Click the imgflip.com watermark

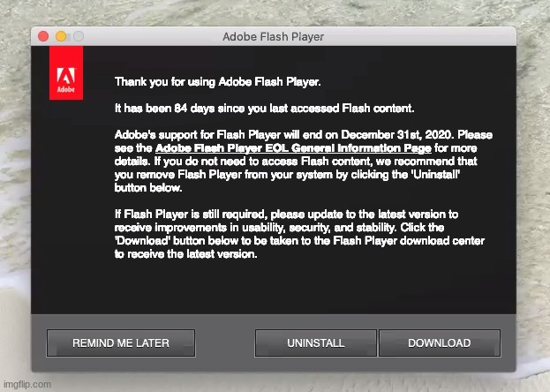click(26, 385)
